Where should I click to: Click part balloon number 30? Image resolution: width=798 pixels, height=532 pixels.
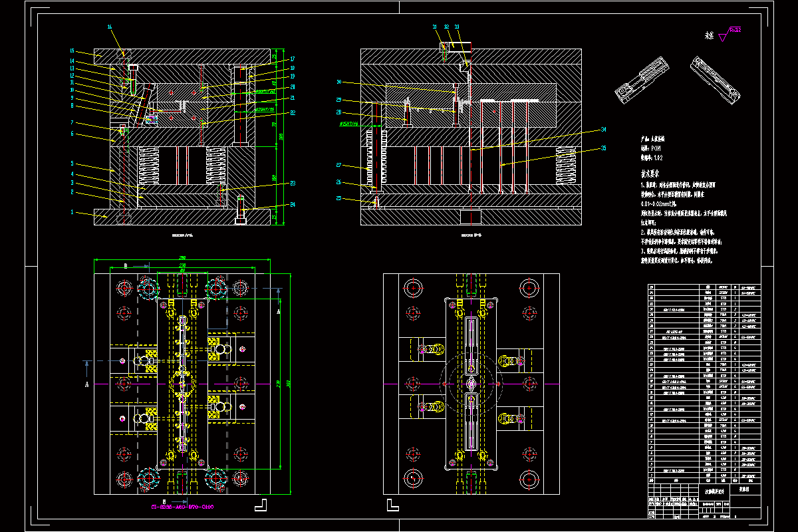pyautogui.click(x=338, y=82)
